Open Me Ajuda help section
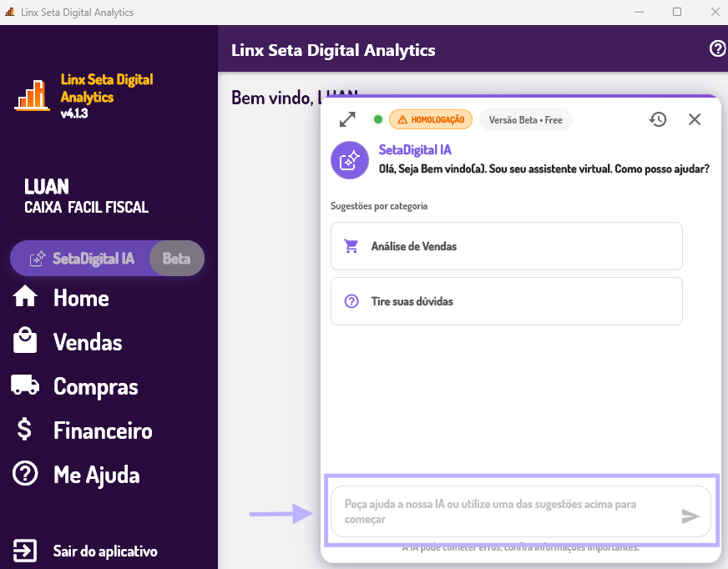The width and height of the screenshot is (728, 569). click(x=97, y=475)
